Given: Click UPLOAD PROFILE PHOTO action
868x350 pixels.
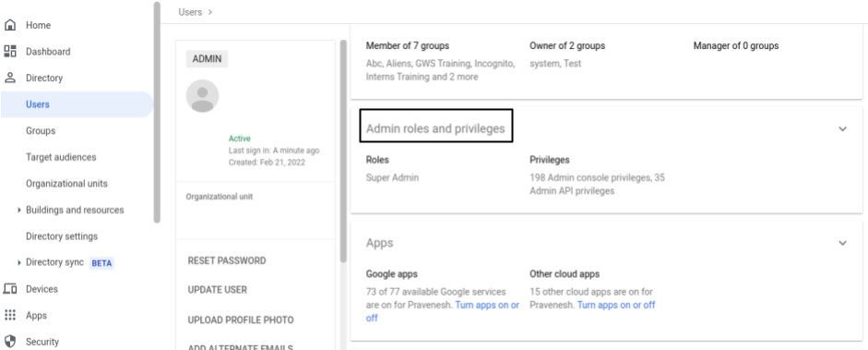Looking at the screenshot, I should (x=241, y=320).
